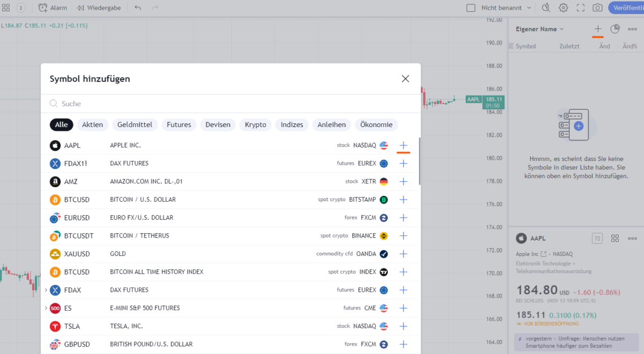This screenshot has width=644, height=354.
Task: Open AAPL details three-dots menu
Action: [x=632, y=238]
